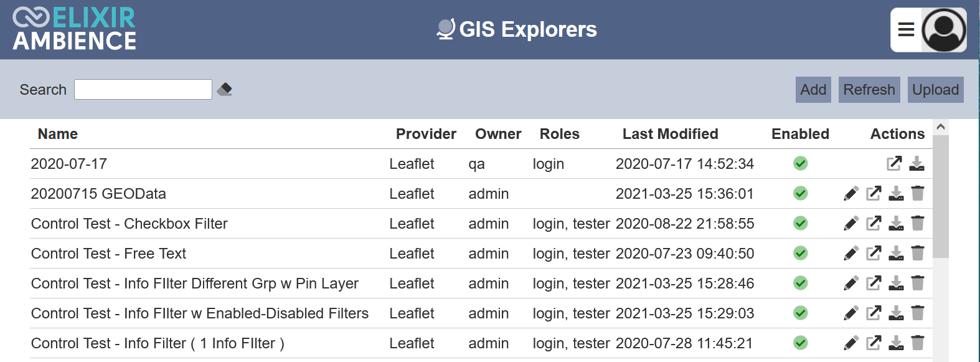Toggle enabled status for 2020-07-17

(x=801, y=164)
